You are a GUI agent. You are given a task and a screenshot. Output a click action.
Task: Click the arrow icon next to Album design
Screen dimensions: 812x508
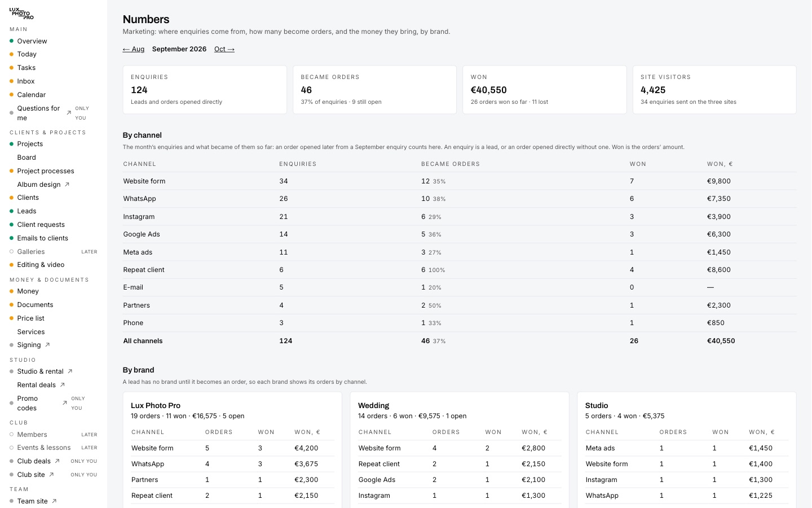tap(67, 185)
